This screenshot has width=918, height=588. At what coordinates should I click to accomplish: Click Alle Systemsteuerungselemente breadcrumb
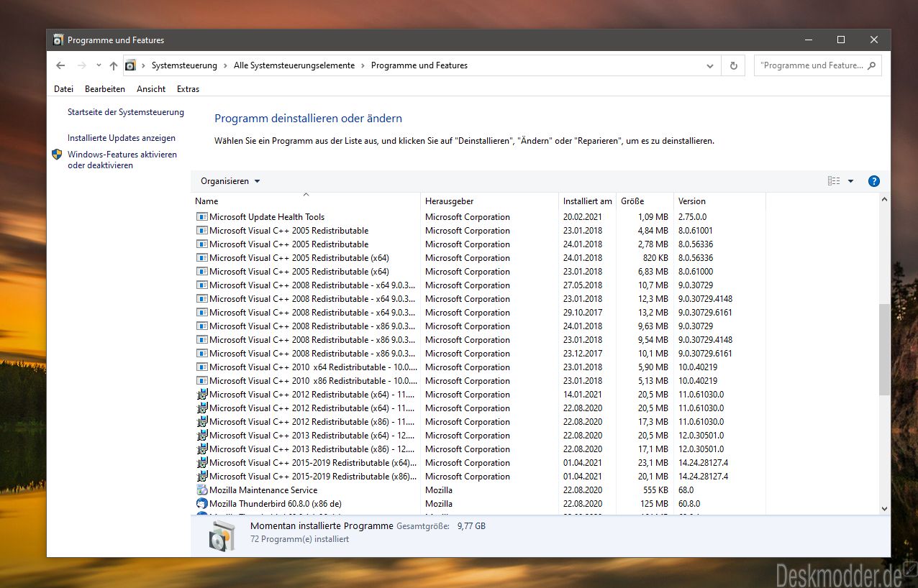pyautogui.click(x=294, y=65)
